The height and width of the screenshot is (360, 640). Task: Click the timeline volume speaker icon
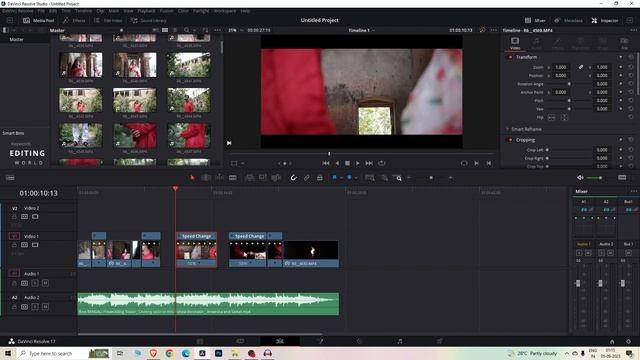click(580, 178)
